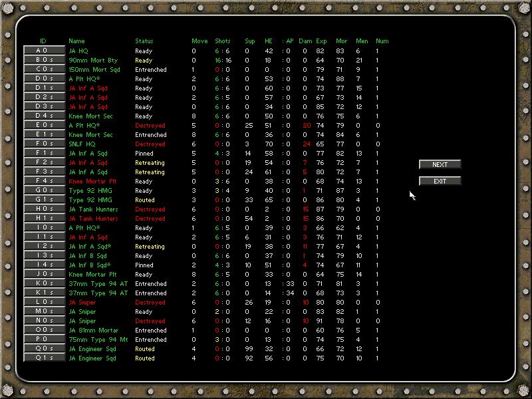Image resolution: width=532 pixels, height=399 pixels.
Task: Pick unit ID button J 0 s
Action: (44, 274)
